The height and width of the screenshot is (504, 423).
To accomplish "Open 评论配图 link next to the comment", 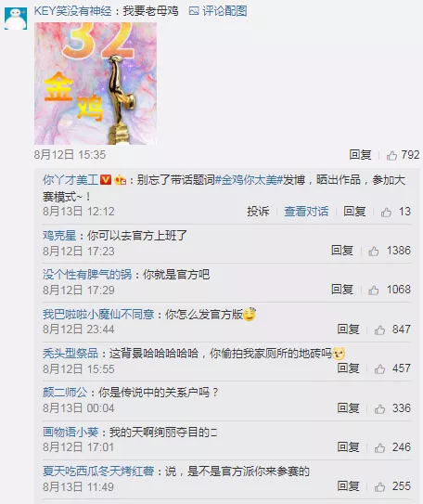I will pos(218,11).
